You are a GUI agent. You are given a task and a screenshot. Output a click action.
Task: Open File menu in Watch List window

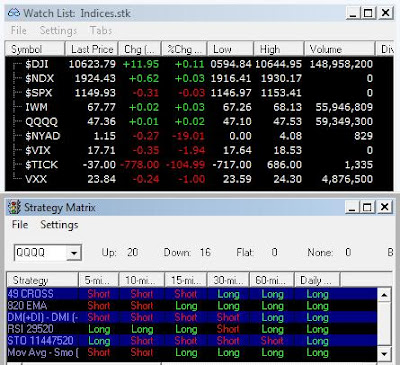tap(18, 30)
